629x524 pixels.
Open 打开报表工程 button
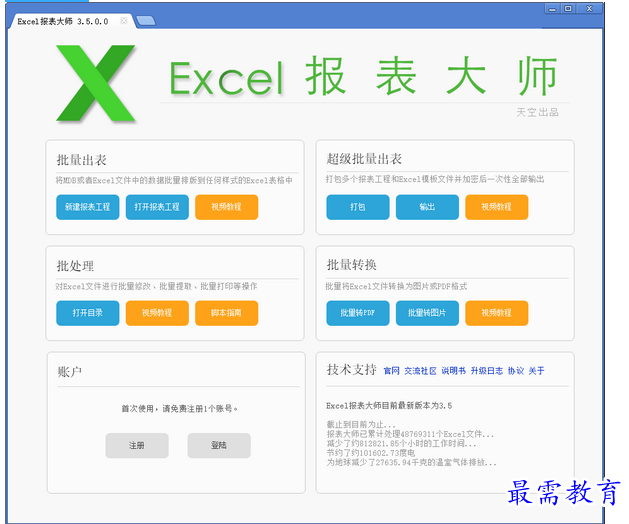tap(157, 207)
